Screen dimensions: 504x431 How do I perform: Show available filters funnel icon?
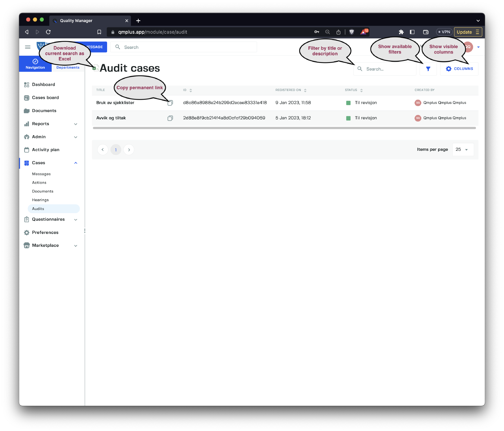[x=428, y=69]
